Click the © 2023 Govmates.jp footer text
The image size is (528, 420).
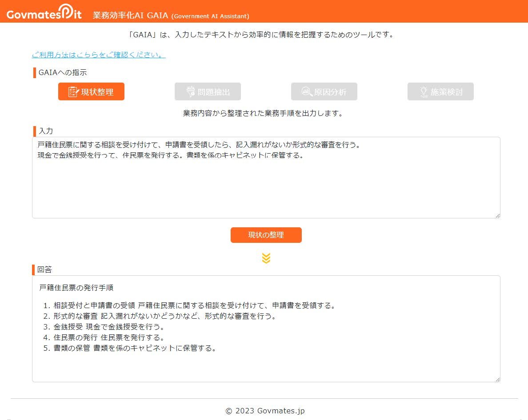point(265,411)
